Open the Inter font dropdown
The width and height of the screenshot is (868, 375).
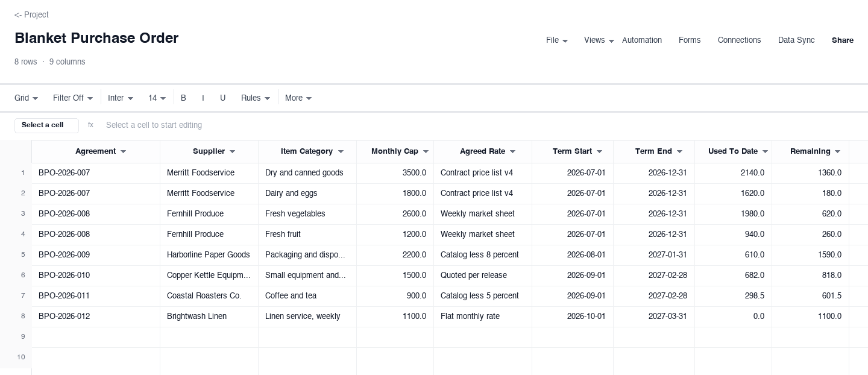tap(121, 98)
